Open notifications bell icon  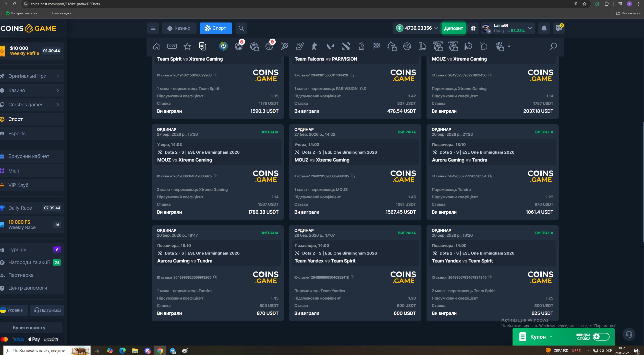pos(544,28)
